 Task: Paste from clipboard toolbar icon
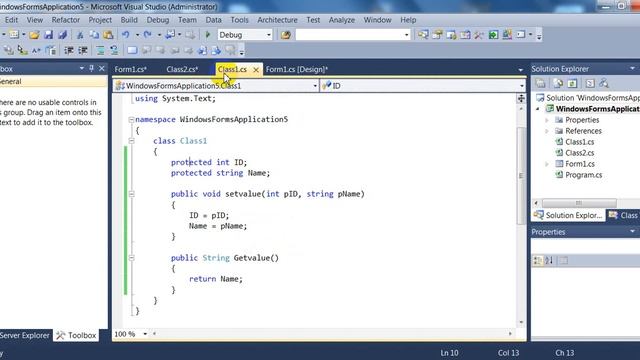coord(108,35)
